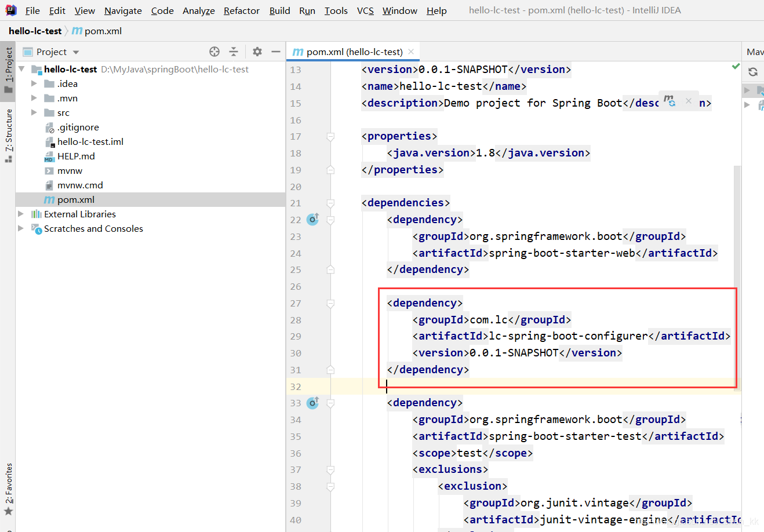The width and height of the screenshot is (764, 532).
Task: Dismiss the Maven changes floating popup
Action: tap(689, 101)
